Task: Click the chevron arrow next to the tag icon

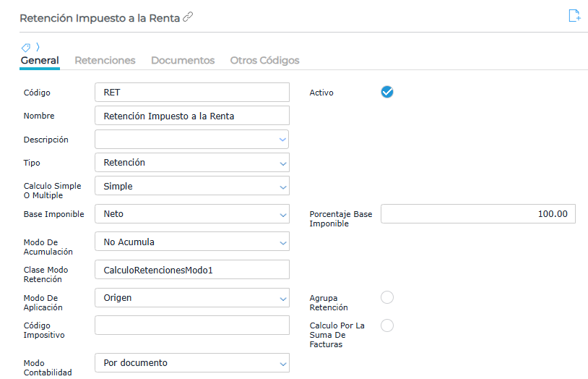Action: click(38, 47)
